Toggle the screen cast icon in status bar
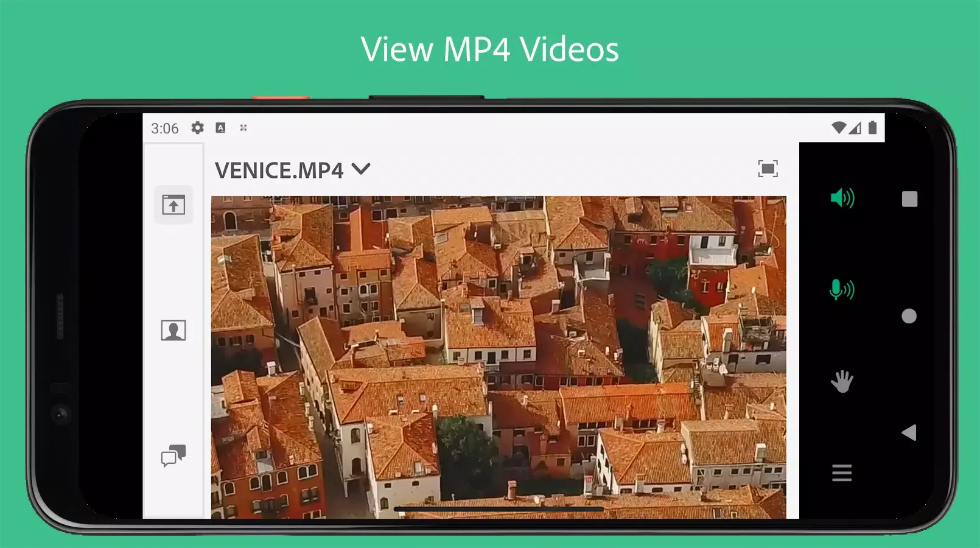 (243, 128)
